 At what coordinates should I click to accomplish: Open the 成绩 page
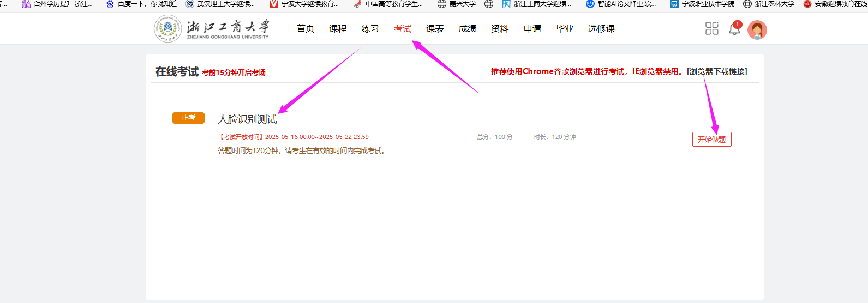coord(467,29)
